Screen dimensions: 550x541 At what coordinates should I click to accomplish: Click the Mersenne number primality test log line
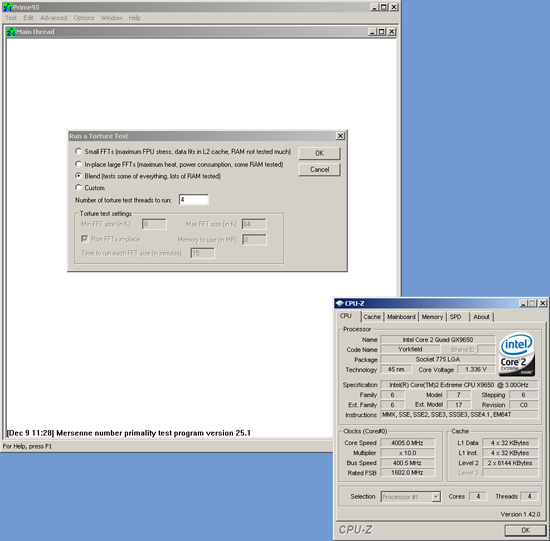coord(129,433)
